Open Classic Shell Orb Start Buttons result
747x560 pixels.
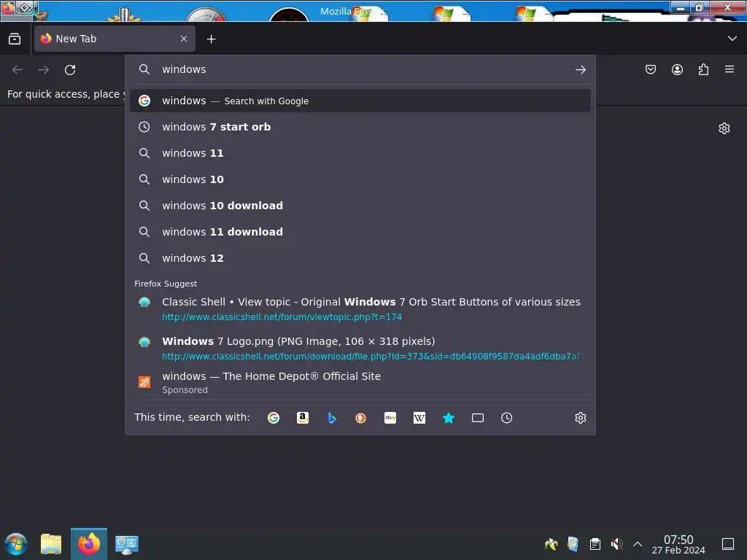tap(360, 308)
